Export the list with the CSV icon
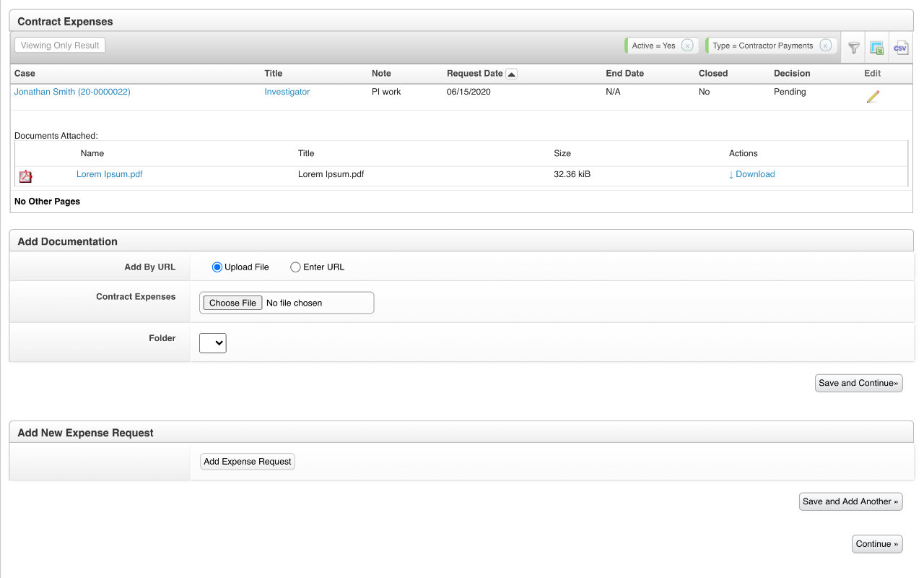The height and width of the screenshot is (578, 924). (x=900, y=48)
